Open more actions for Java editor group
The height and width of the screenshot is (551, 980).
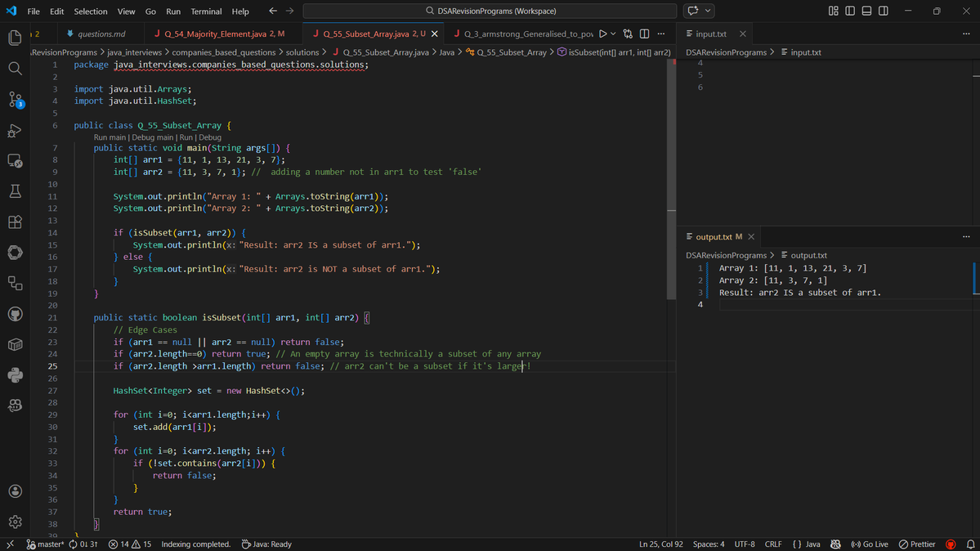pyautogui.click(x=661, y=34)
